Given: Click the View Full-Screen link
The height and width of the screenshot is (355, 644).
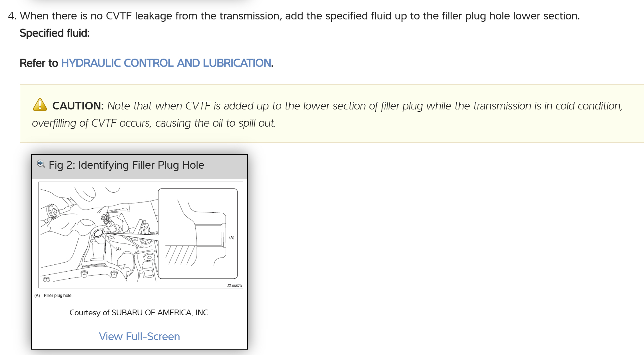Looking at the screenshot, I should click(139, 336).
